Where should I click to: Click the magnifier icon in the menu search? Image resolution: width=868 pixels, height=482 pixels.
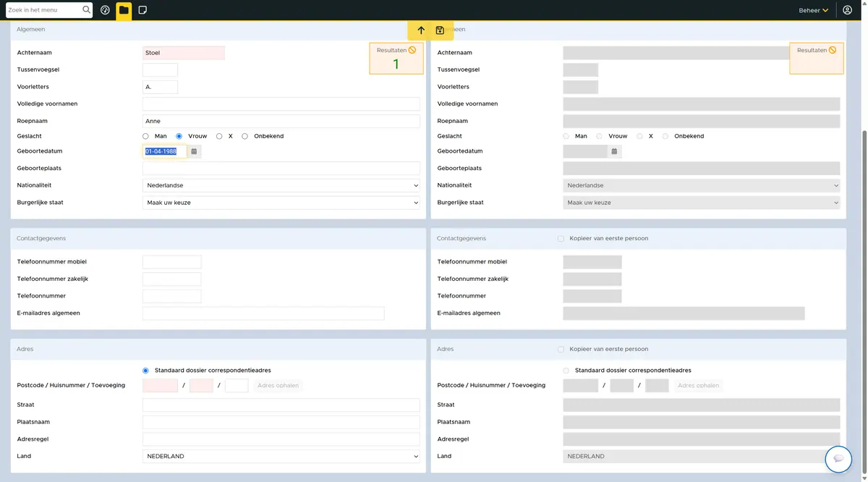(87, 10)
